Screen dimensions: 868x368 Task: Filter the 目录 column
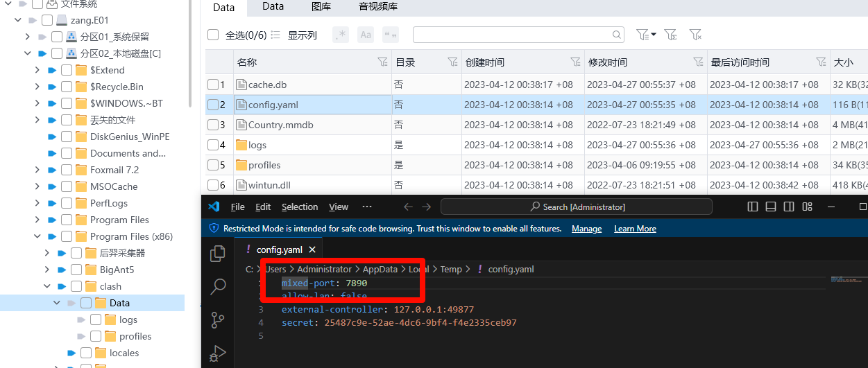pyautogui.click(x=453, y=62)
